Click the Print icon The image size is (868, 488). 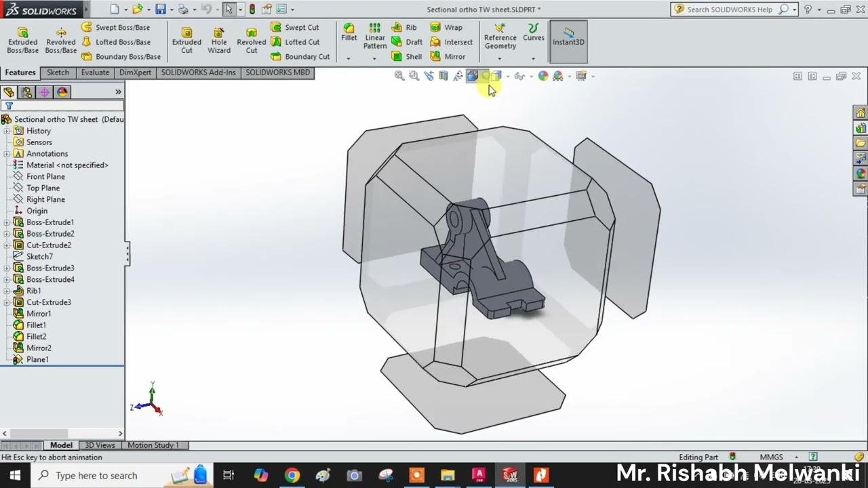[x=183, y=9]
